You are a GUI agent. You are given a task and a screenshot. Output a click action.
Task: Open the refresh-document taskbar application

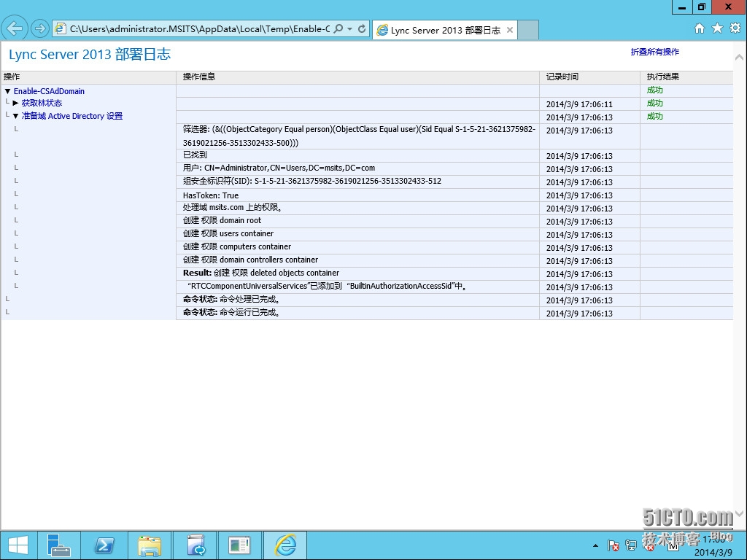click(195, 545)
